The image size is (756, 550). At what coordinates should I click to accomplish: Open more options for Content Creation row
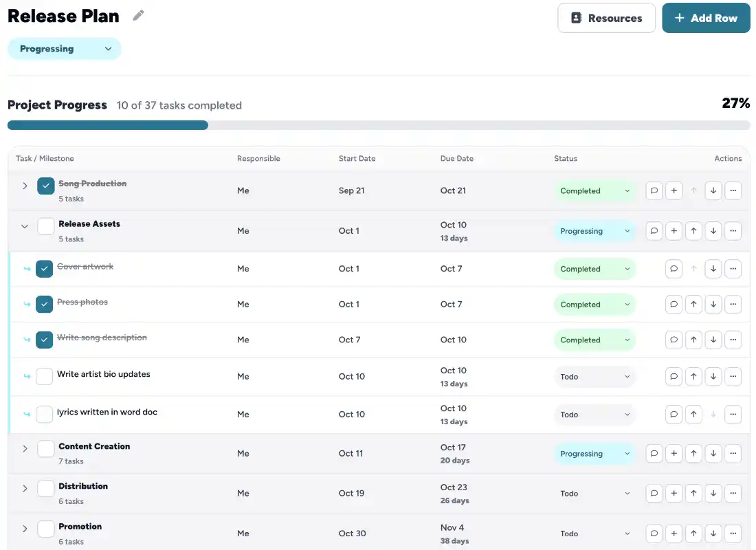733,454
